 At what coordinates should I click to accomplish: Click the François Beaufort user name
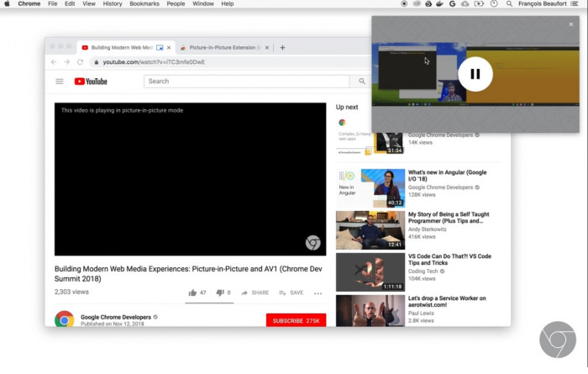coord(543,3)
